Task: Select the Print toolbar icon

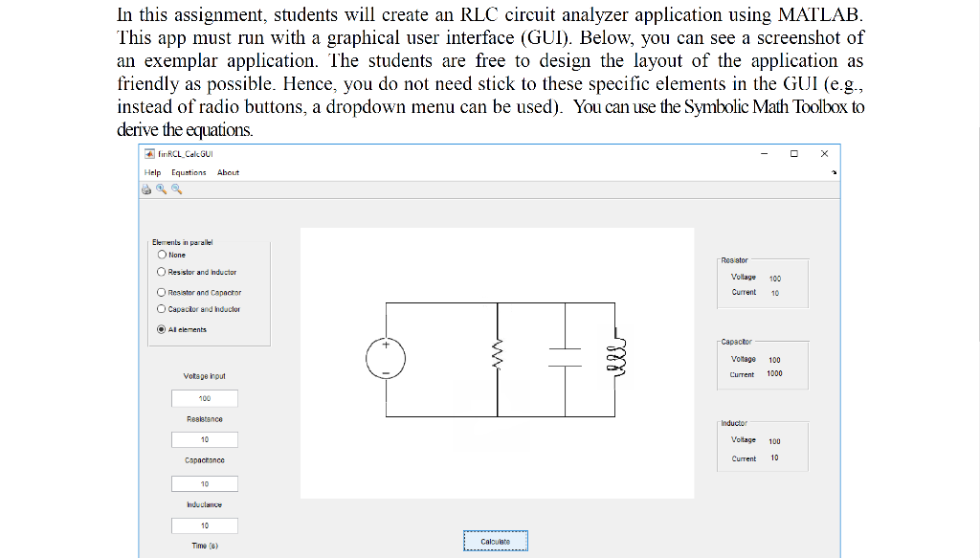Action: click(x=145, y=189)
